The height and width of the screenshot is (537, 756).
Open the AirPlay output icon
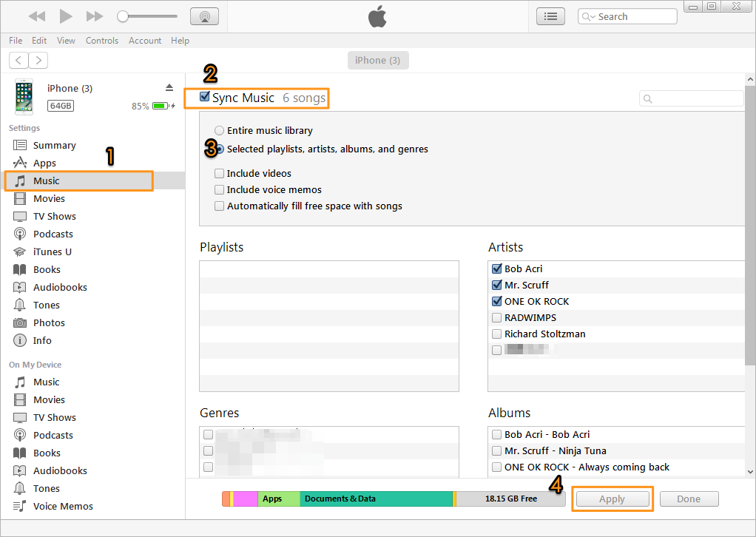pos(204,16)
